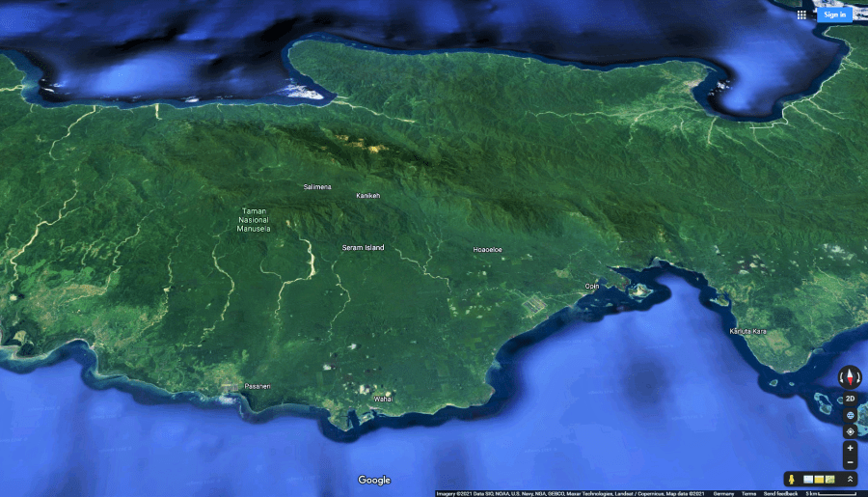Click the Send feedback link
Image resolution: width=868 pixels, height=497 pixels.
780,493
